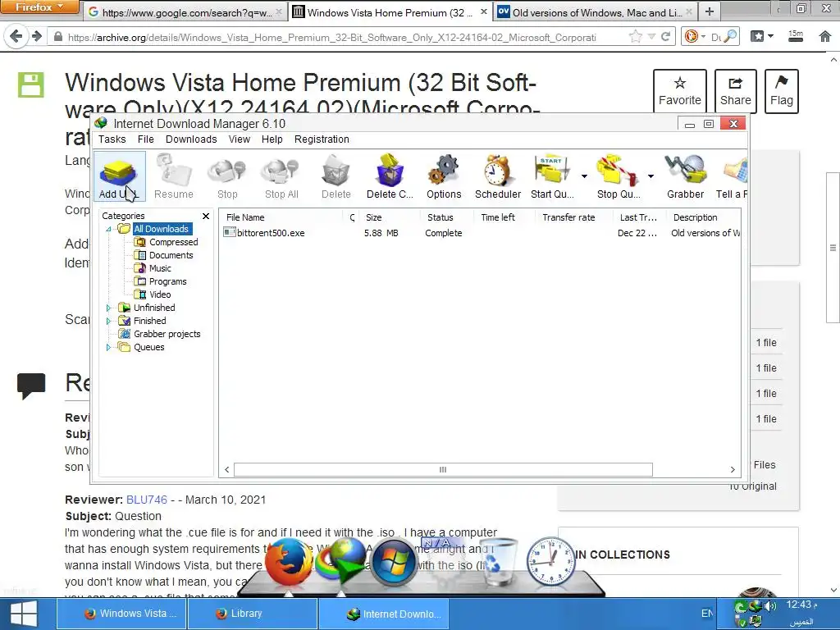Click the Favorite button on archive.org

click(x=680, y=91)
